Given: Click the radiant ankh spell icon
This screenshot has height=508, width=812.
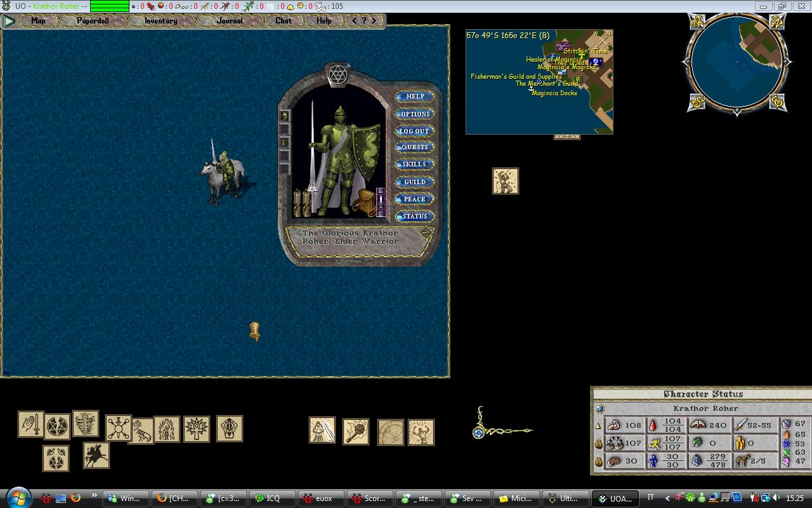Looking at the screenshot, I should [197, 429].
